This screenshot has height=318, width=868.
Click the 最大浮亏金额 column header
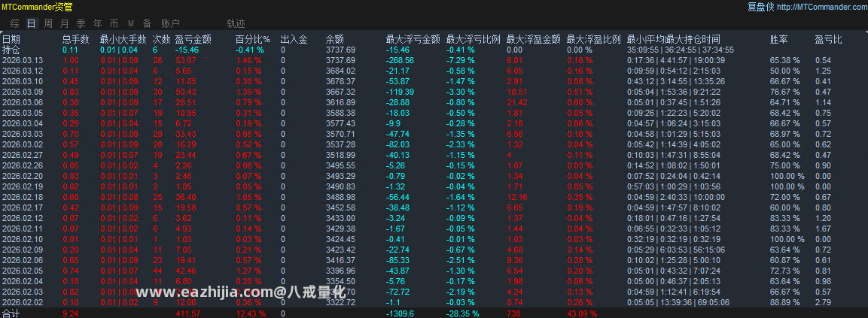click(413, 39)
